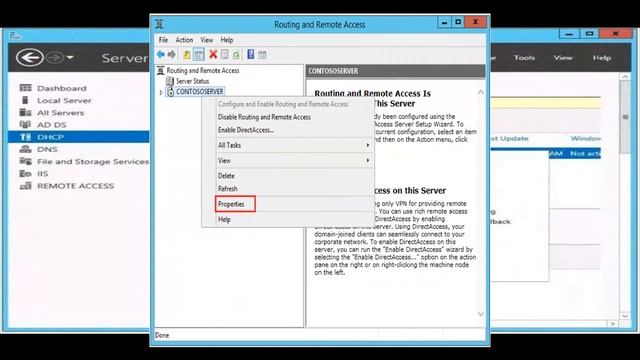Click the CONTOSOSERVER header of the details pane
Screen dimensions: 640x360
point(396,71)
